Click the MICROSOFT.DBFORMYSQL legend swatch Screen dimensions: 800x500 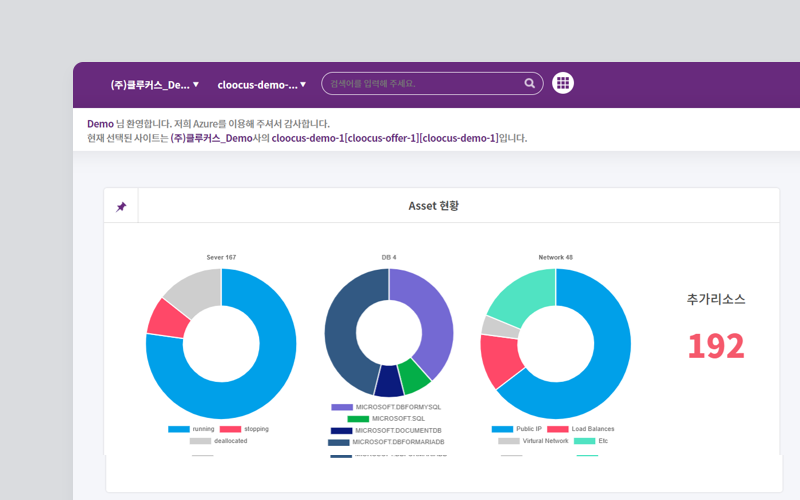coord(342,407)
